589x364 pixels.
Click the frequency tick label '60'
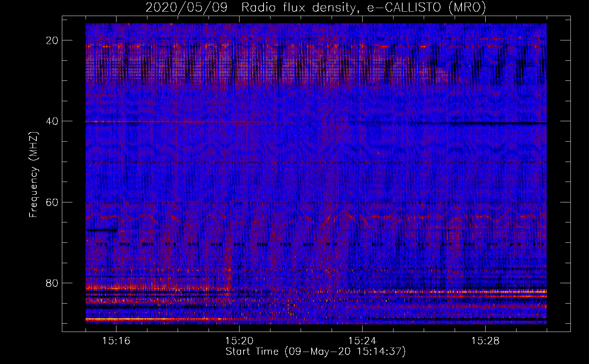52,202
